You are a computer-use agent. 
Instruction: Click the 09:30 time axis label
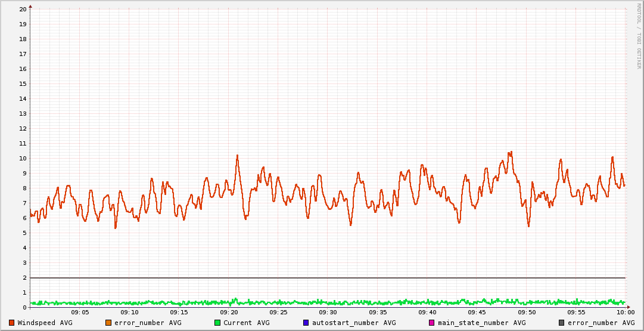[x=328, y=312]
